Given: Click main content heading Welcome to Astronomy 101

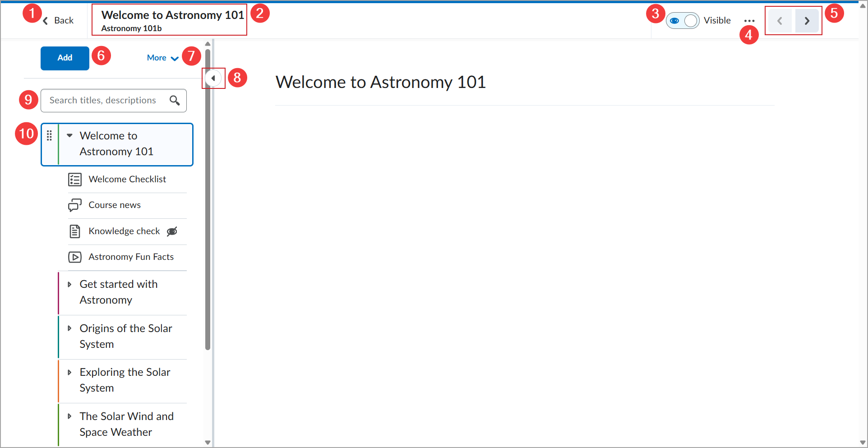Looking at the screenshot, I should pos(381,82).
